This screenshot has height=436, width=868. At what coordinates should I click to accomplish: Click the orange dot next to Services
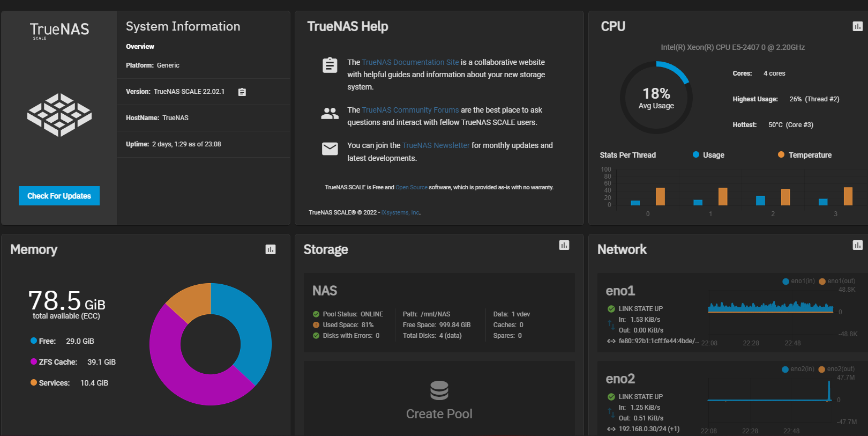tap(34, 382)
